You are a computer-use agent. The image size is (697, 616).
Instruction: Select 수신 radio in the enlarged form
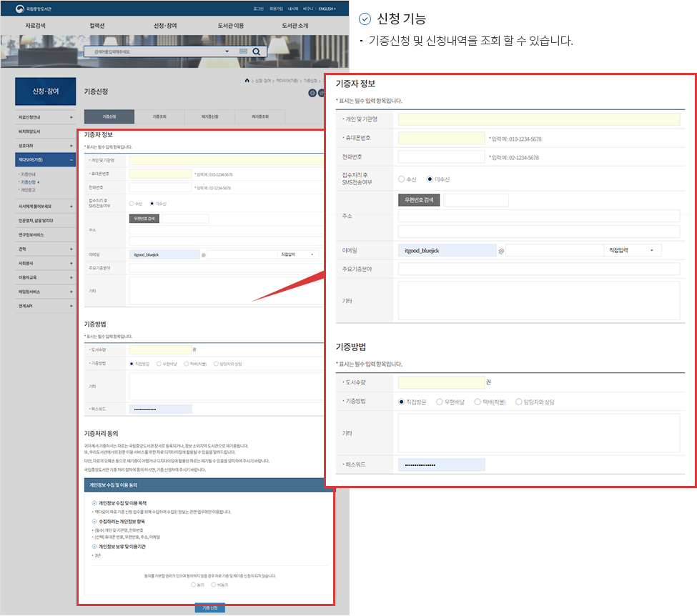[x=402, y=179]
